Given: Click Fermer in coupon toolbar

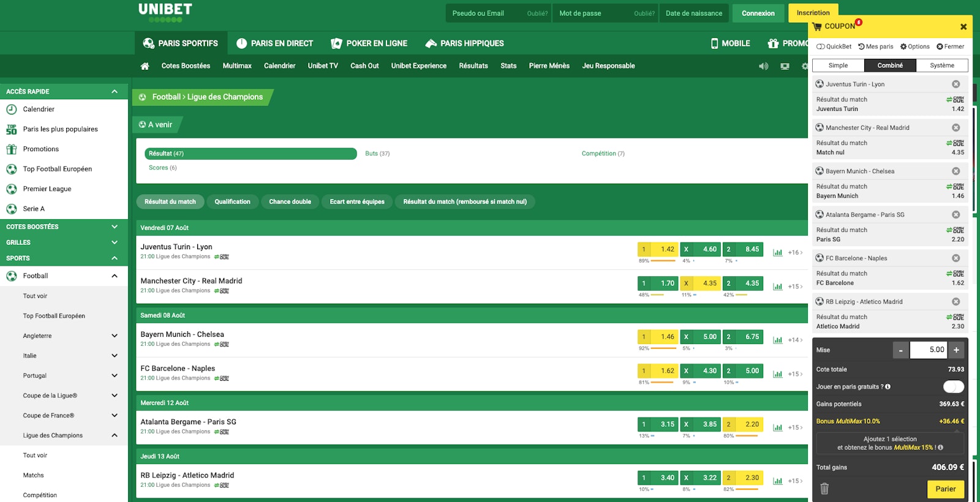Looking at the screenshot, I should (x=951, y=47).
